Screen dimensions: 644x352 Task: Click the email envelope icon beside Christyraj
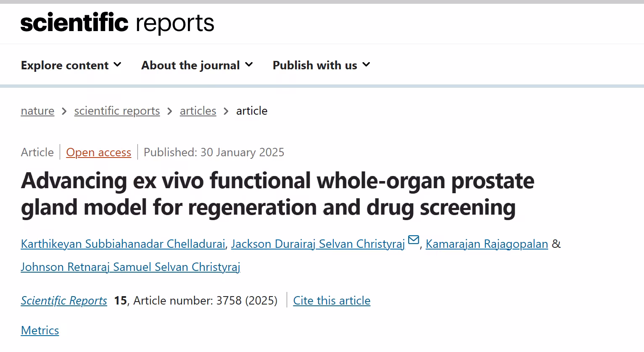414,240
